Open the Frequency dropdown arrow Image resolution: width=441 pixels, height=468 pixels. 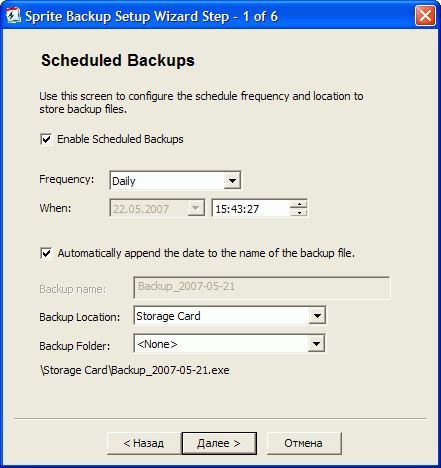(232, 180)
